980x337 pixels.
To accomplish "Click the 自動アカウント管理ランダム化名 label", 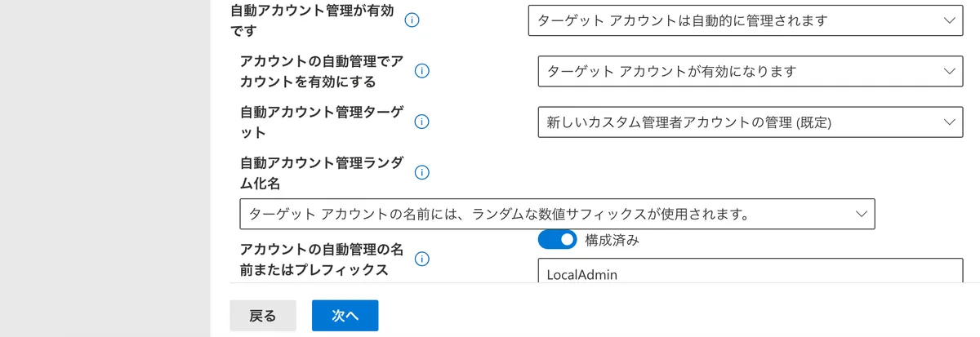I will point(320,172).
